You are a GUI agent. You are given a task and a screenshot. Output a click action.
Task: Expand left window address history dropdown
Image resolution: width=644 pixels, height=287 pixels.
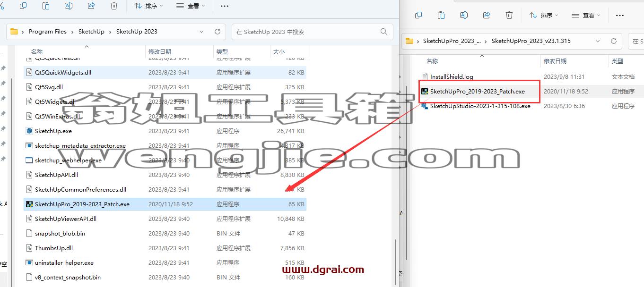201,32
